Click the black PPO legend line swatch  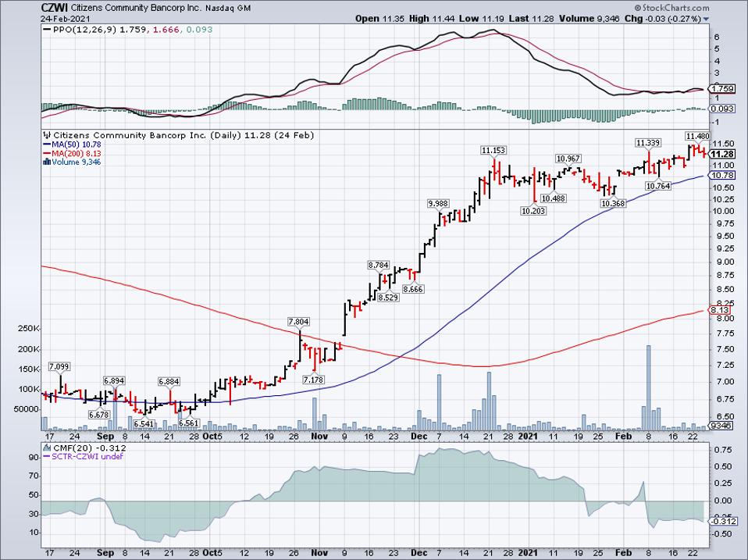click(x=47, y=30)
